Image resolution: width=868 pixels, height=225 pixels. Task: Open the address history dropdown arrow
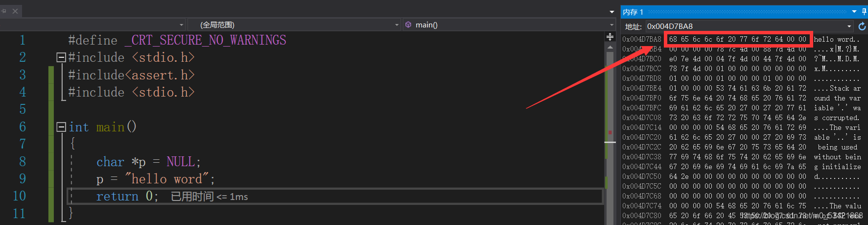pos(849,26)
